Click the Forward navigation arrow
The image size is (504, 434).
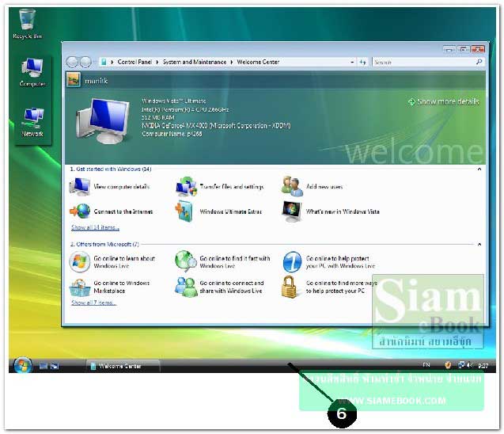point(85,62)
